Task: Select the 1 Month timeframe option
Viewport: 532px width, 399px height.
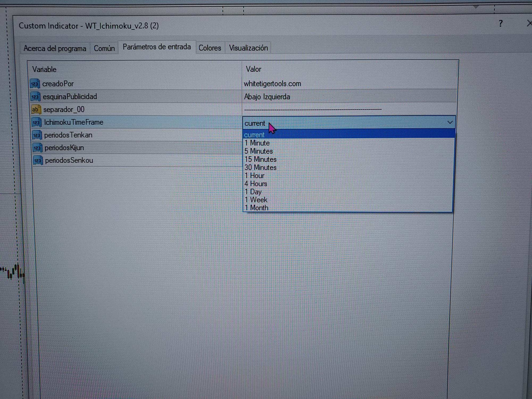Action: pyautogui.click(x=256, y=208)
